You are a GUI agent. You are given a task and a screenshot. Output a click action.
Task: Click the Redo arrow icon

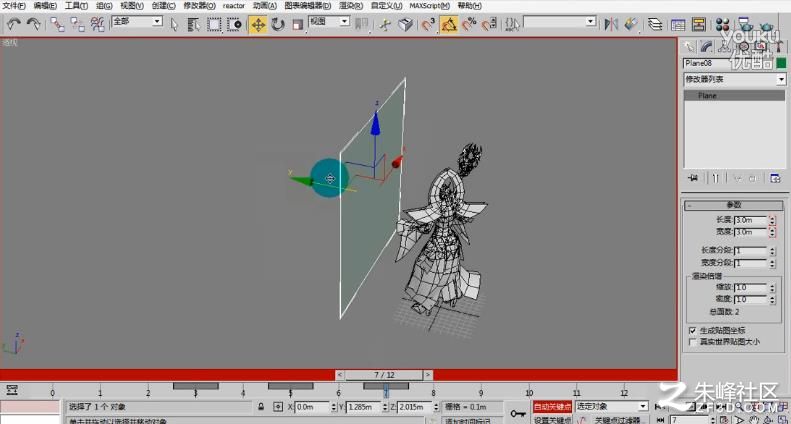pos(34,24)
